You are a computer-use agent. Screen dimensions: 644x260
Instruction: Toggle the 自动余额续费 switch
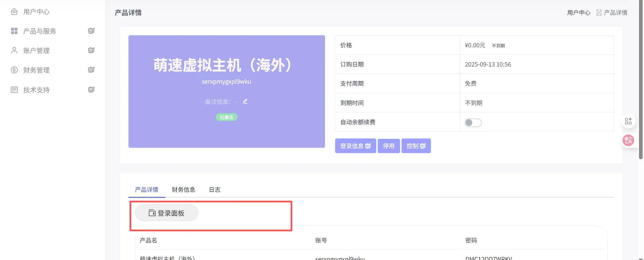point(473,123)
